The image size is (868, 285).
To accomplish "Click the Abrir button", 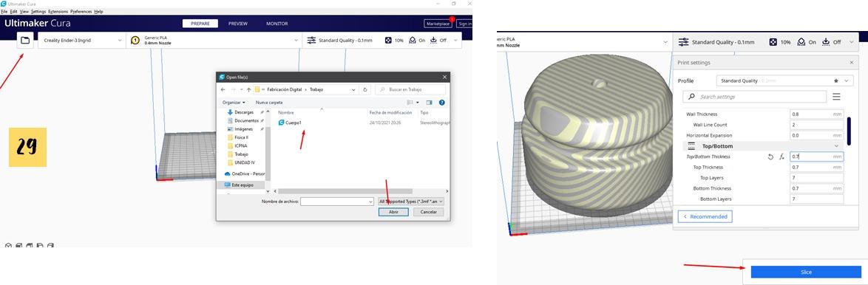I will [393, 212].
